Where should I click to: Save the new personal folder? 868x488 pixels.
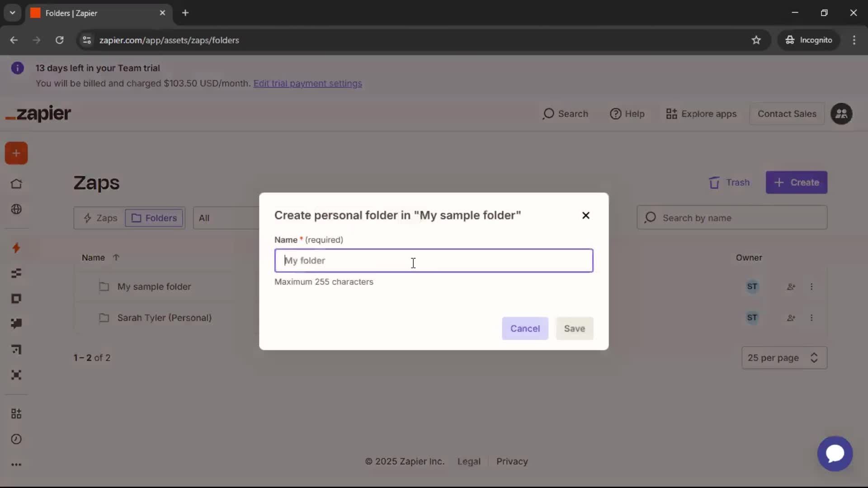pos(574,328)
